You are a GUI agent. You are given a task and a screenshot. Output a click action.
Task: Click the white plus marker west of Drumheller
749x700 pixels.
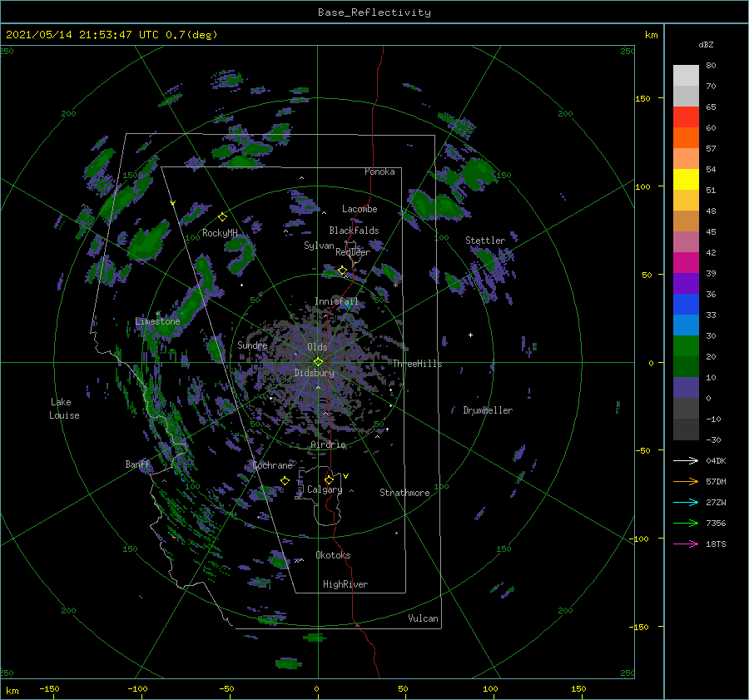coord(470,335)
